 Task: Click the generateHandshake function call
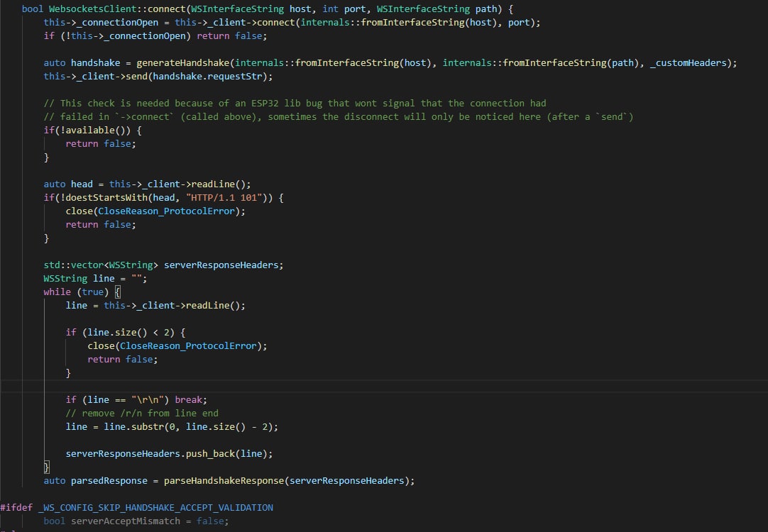point(182,62)
